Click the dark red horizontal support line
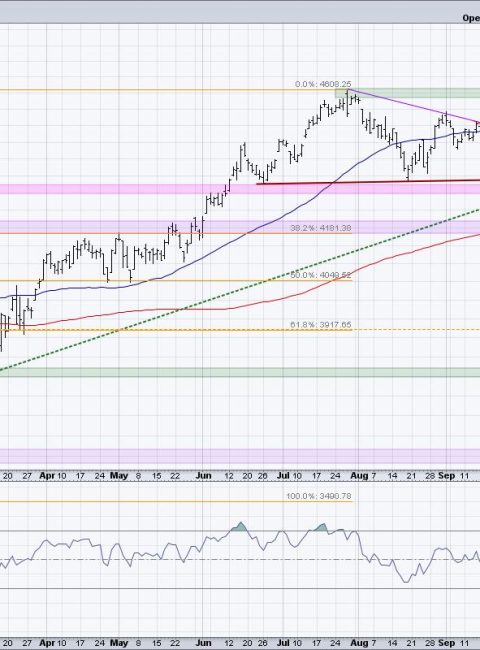480x650 pixels. click(368, 182)
